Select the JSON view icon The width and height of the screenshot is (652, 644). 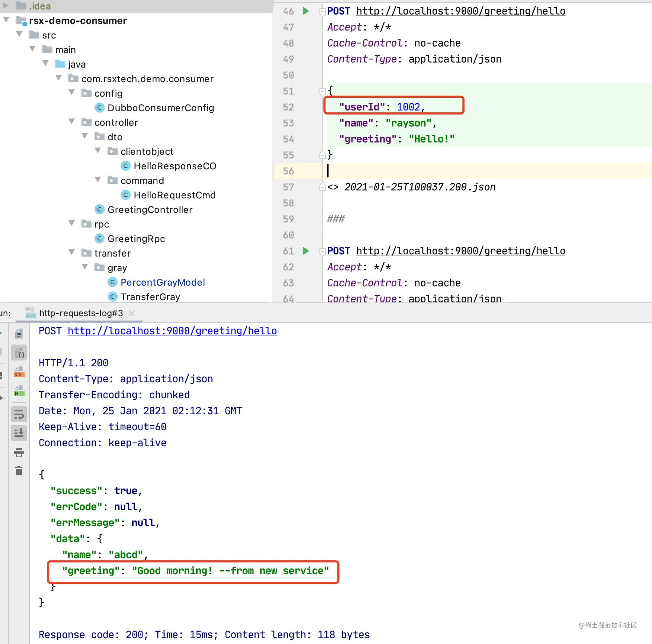click(x=19, y=353)
